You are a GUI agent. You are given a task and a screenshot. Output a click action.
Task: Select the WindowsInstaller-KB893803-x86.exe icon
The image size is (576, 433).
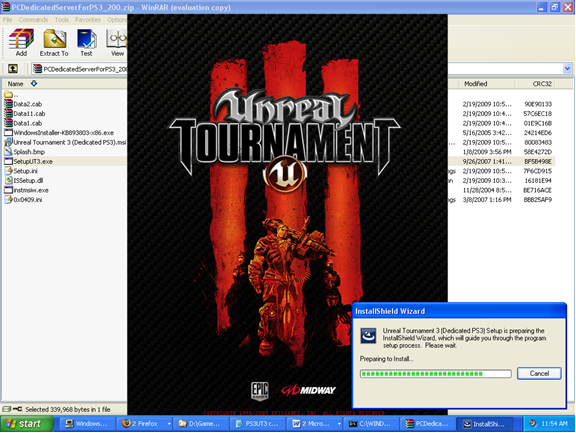coord(8,133)
